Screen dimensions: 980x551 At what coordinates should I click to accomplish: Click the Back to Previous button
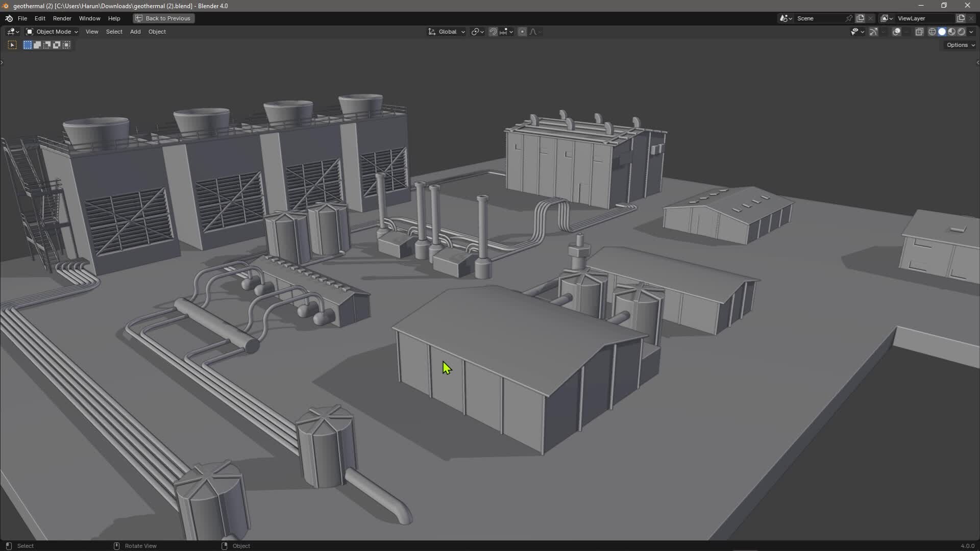[x=162, y=18]
